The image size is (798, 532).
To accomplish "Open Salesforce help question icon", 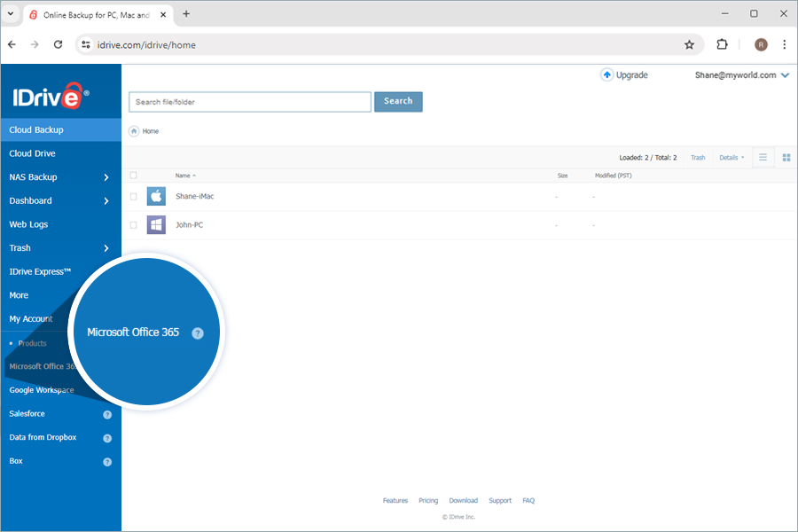I will point(107,414).
